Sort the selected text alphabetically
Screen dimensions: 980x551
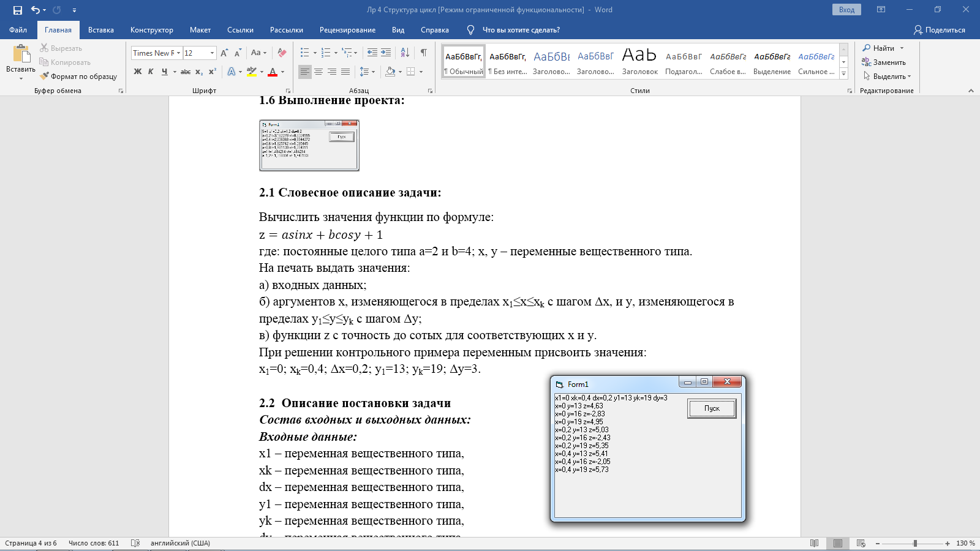(405, 53)
